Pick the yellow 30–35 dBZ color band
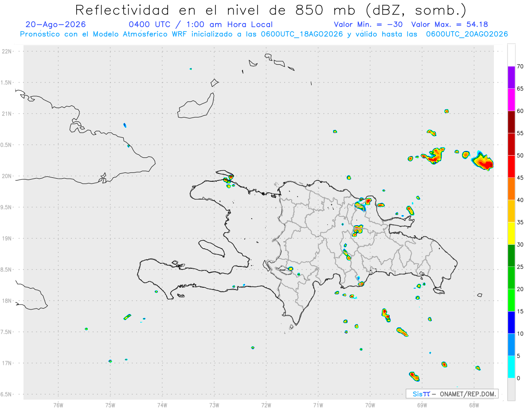The width and height of the screenshot is (532, 411). click(x=511, y=233)
